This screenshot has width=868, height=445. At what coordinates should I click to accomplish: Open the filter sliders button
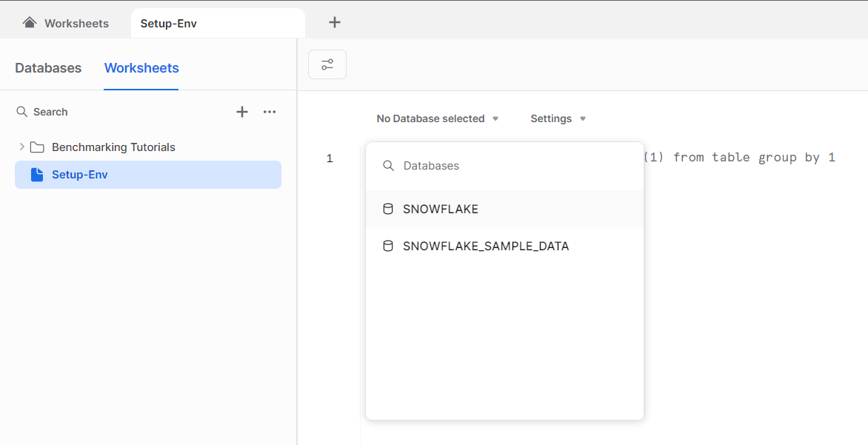327,64
